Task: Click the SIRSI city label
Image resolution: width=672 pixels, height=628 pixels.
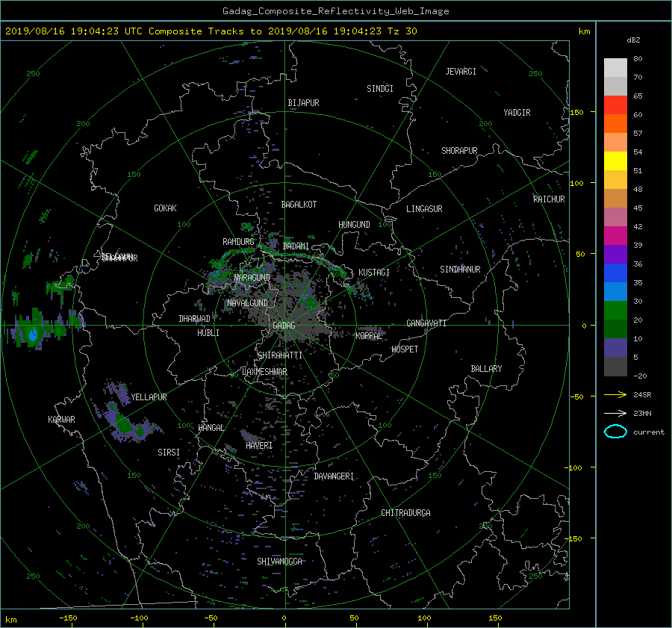Action: click(x=169, y=453)
